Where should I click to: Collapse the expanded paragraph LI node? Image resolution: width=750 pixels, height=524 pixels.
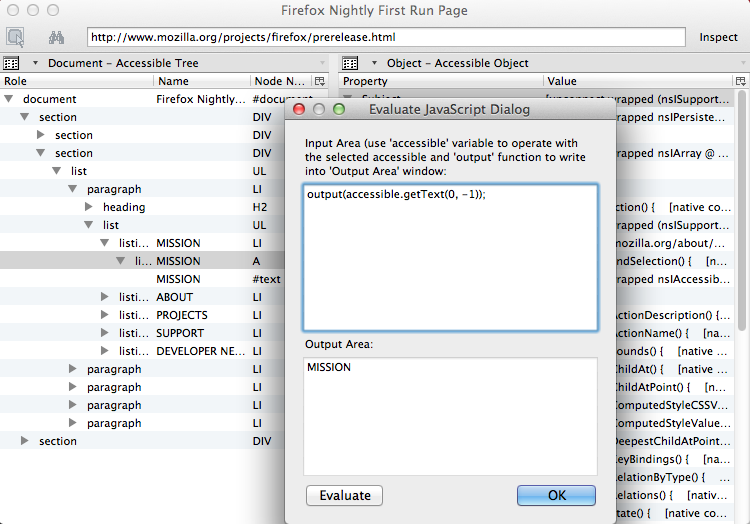[x=72, y=189]
